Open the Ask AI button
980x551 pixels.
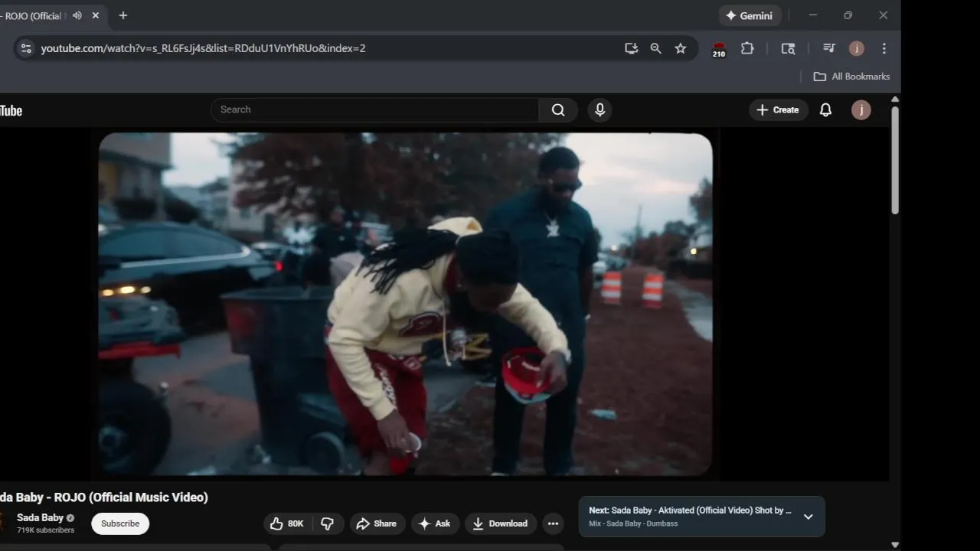pyautogui.click(x=435, y=523)
